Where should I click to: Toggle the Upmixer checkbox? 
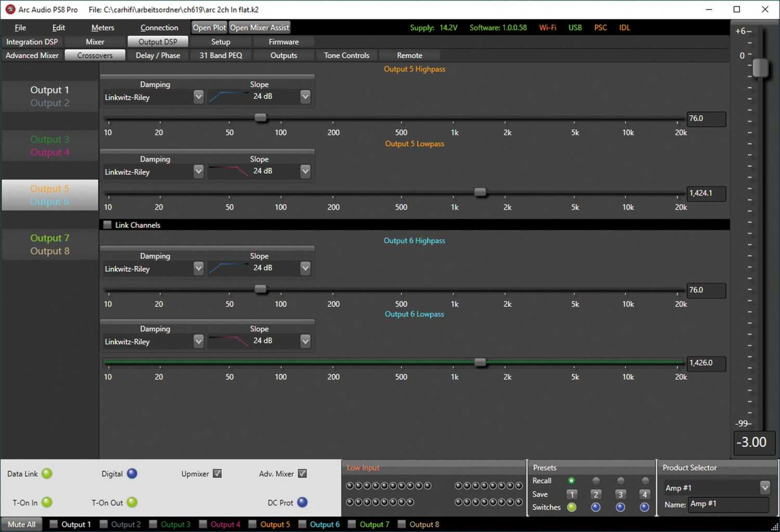coord(217,473)
